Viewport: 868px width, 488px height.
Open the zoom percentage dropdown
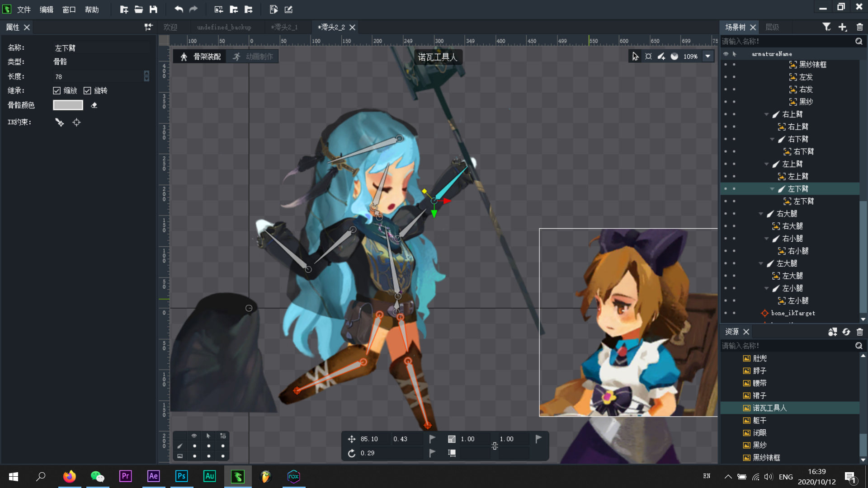708,56
